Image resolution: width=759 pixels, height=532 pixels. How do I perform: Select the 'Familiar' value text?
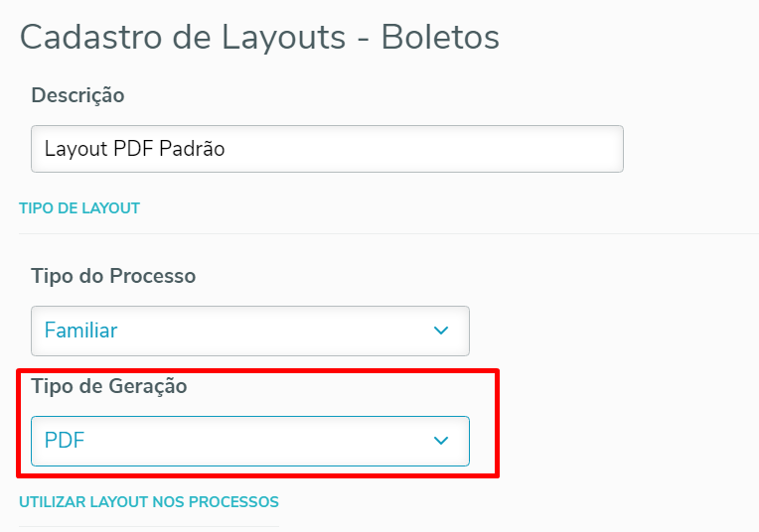(x=80, y=331)
